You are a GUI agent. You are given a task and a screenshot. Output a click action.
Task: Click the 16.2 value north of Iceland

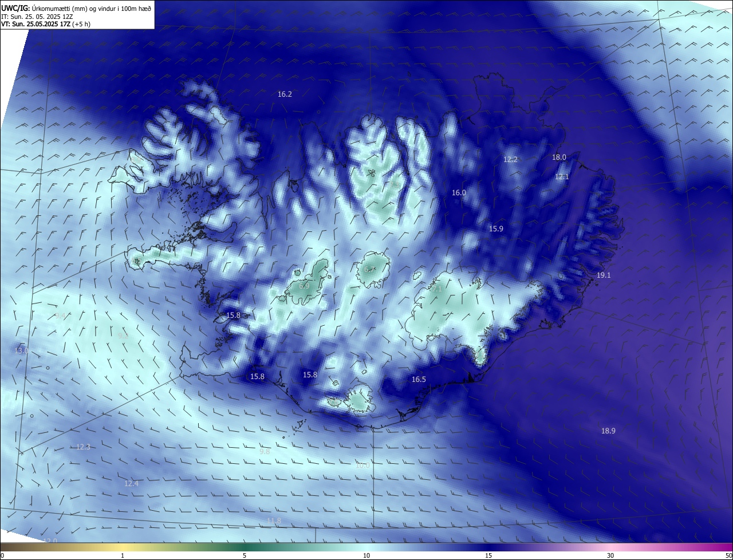(x=285, y=94)
